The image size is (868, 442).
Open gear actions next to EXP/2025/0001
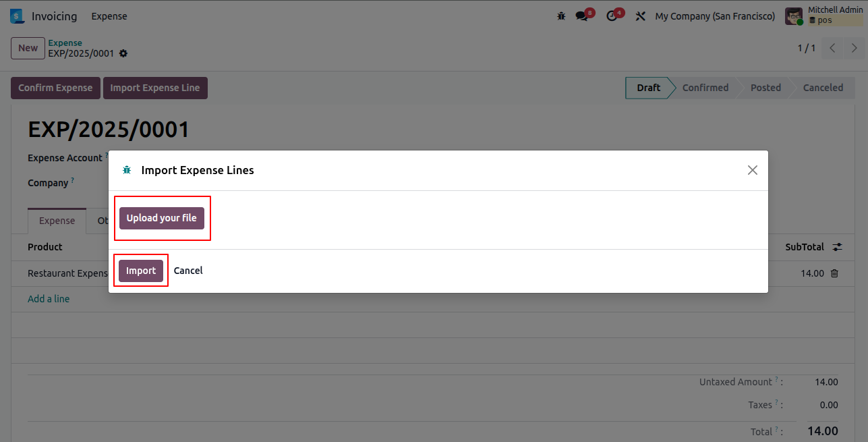coord(123,53)
